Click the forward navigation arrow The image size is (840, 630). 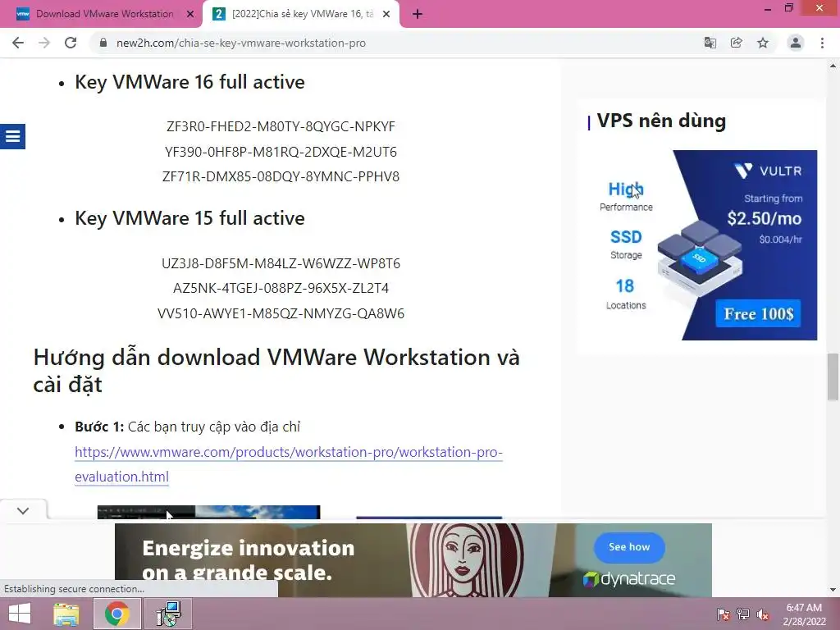44,43
